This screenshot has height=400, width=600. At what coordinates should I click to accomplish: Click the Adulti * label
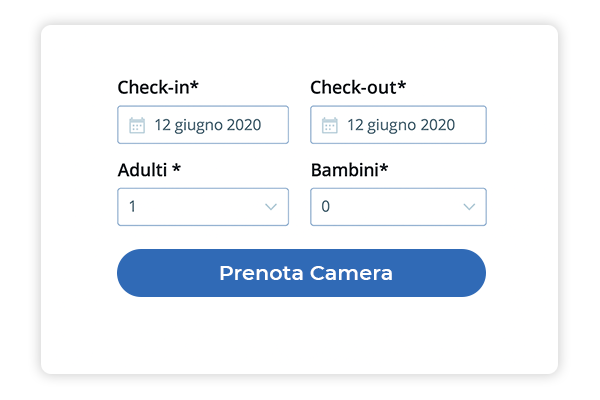(x=149, y=169)
